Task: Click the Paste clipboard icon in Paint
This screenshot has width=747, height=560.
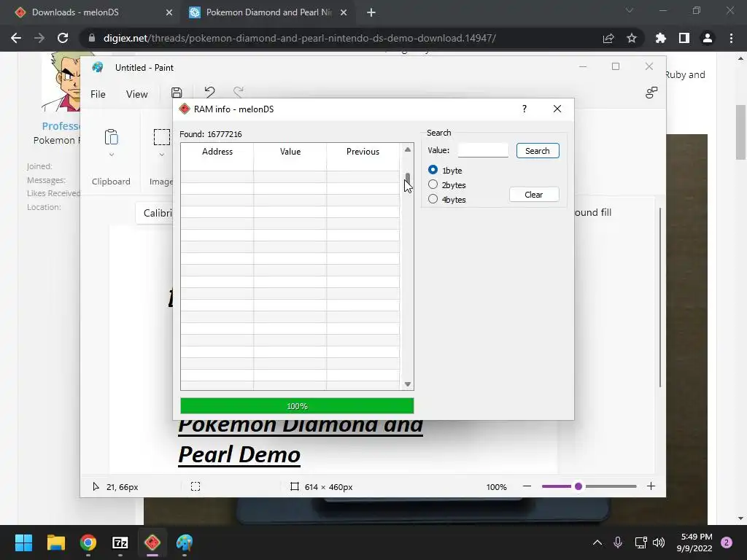Action: point(111,136)
